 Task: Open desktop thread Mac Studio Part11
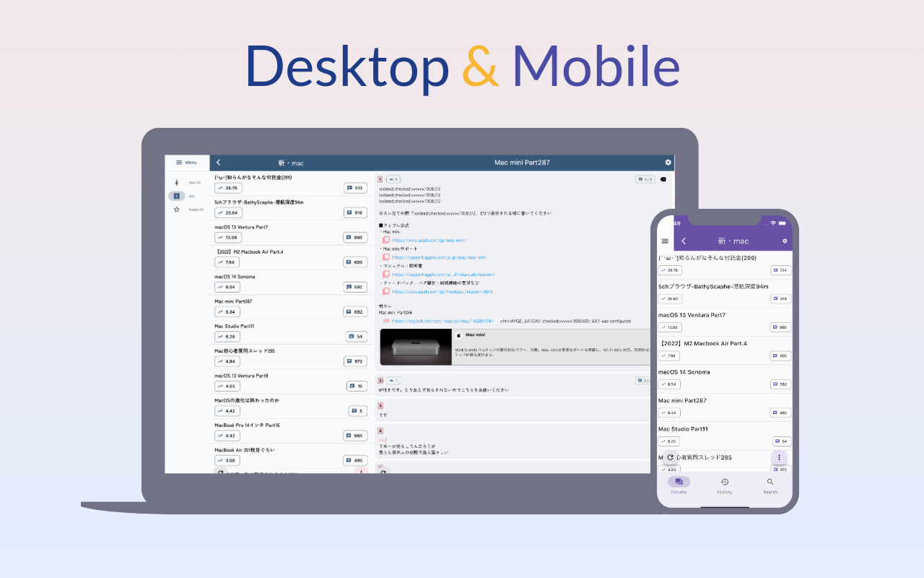coord(236,326)
